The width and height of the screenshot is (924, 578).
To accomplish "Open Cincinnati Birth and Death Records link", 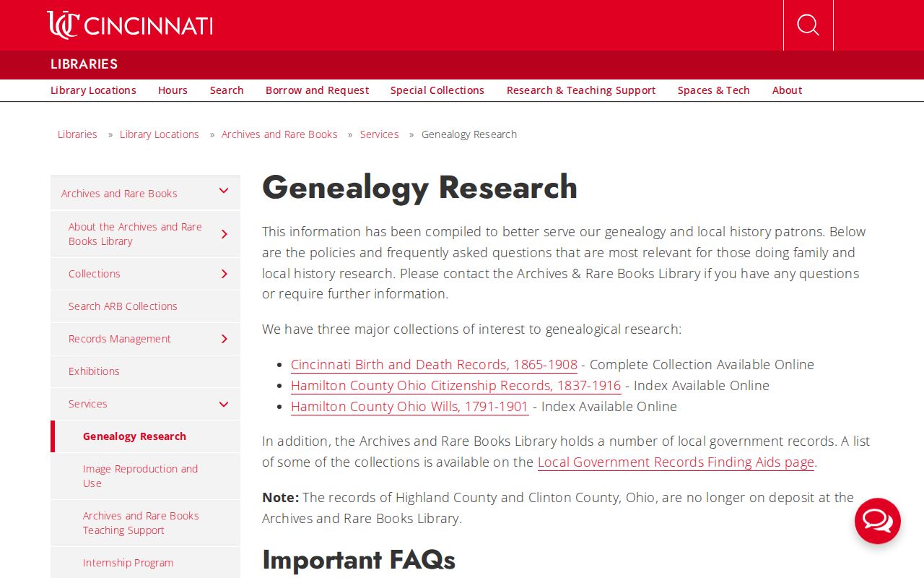I will [x=434, y=365].
